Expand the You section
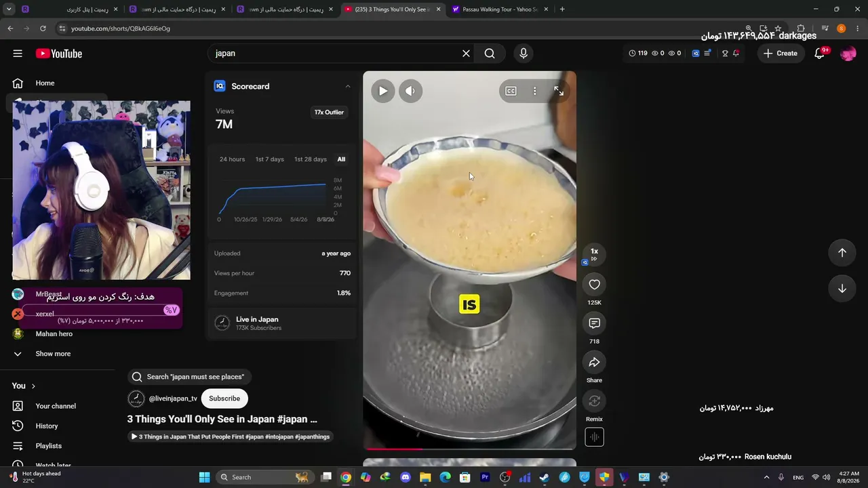 pos(24,386)
